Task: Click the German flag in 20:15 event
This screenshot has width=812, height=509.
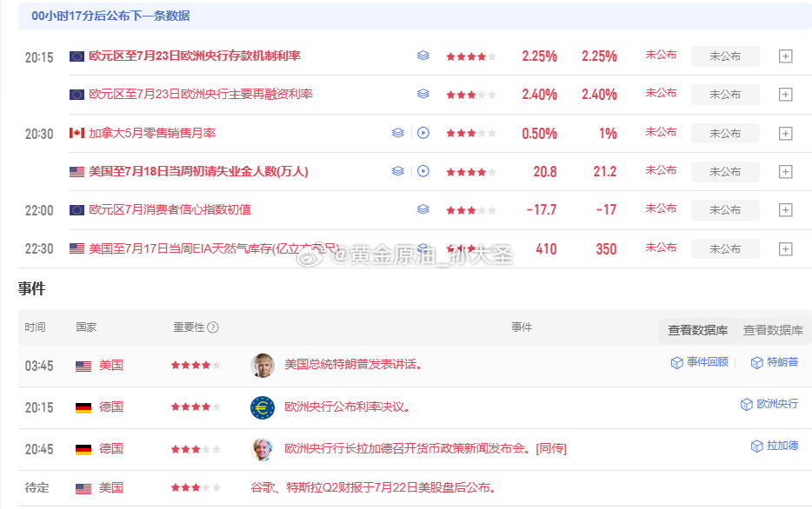Action: pyautogui.click(x=83, y=407)
